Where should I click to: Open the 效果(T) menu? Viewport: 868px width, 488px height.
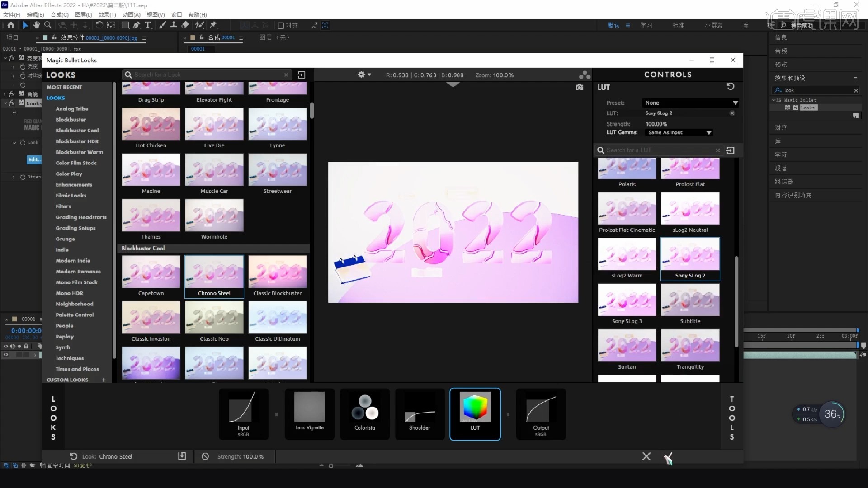click(x=107, y=14)
